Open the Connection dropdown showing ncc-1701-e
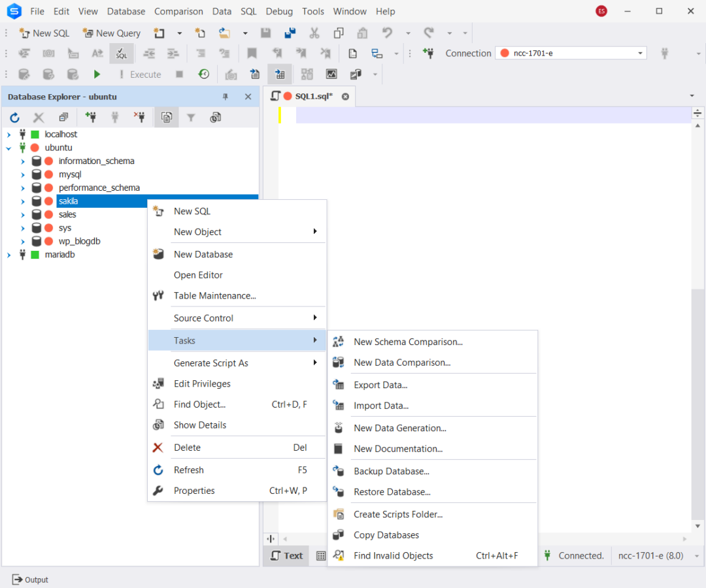The height and width of the screenshot is (588, 706). 641,54
